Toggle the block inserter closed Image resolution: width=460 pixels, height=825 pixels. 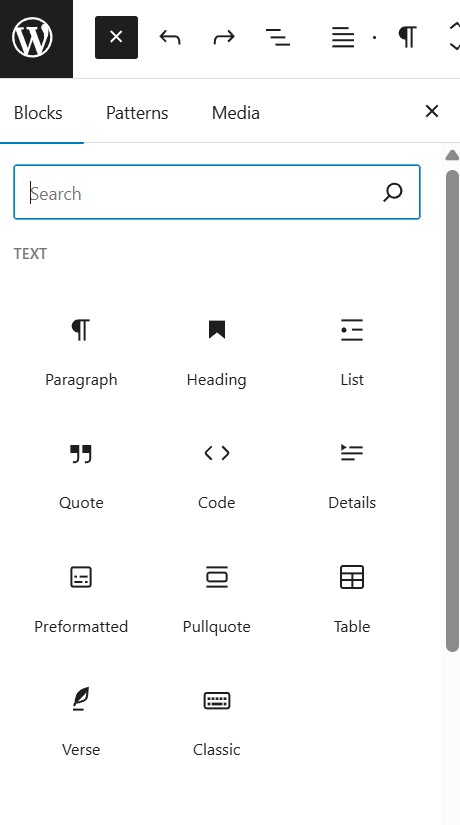tap(116, 37)
